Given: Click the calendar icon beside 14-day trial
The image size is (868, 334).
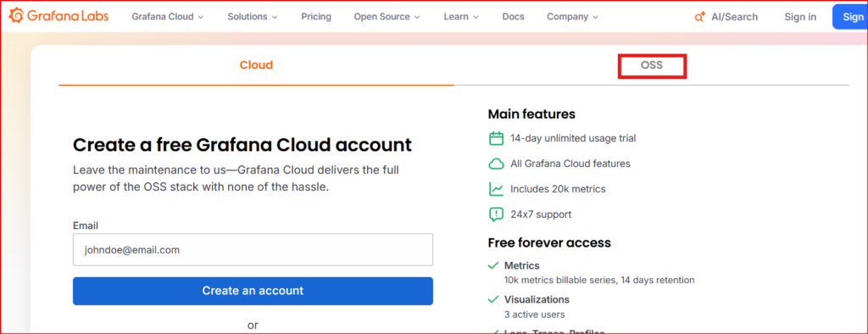Looking at the screenshot, I should 496,138.
